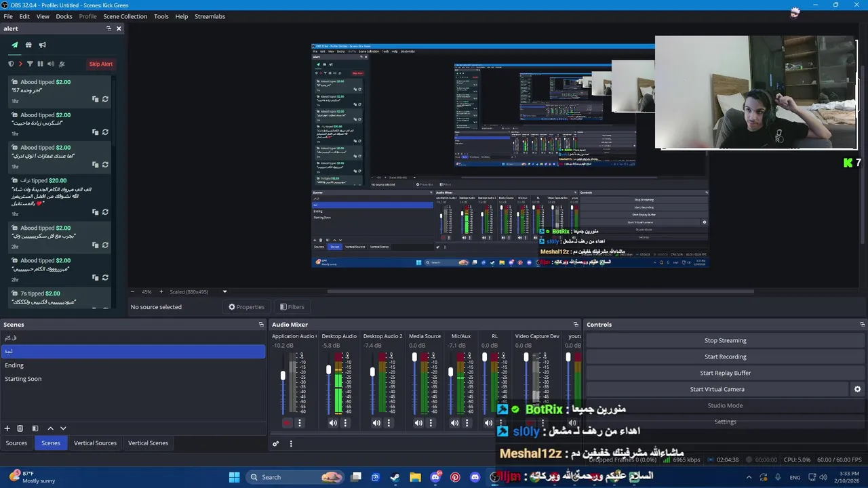Screen dimensions: 868x488
Task: Unmute Application Audio channel
Action: (287, 423)
